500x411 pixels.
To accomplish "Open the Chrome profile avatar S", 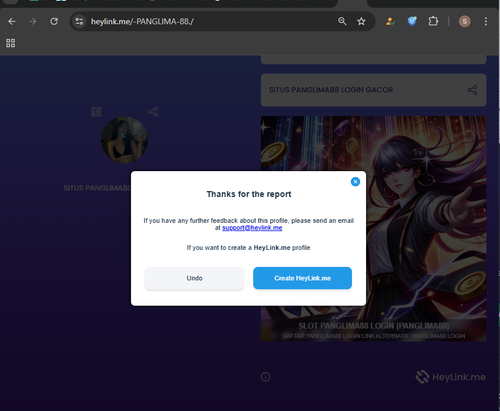I will (x=465, y=22).
